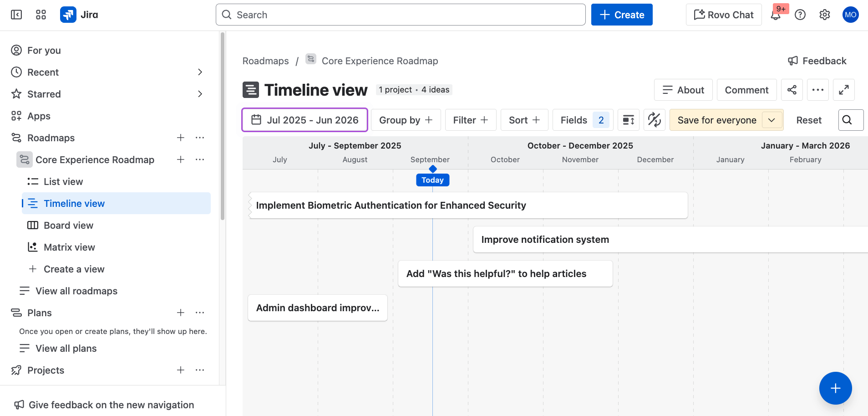Click the blue Create button
The image size is (868, 416).
pos(622,15)
